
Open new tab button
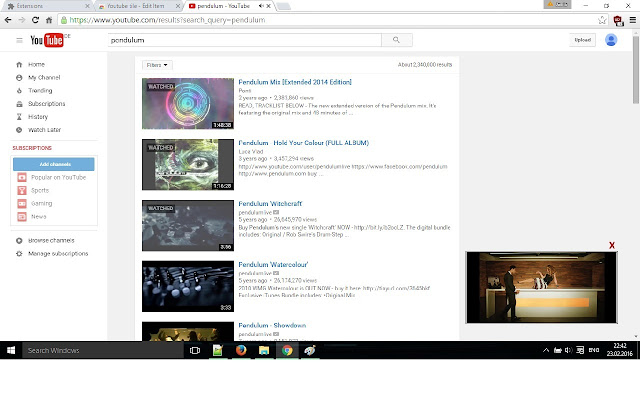click(x=284, y=6)
